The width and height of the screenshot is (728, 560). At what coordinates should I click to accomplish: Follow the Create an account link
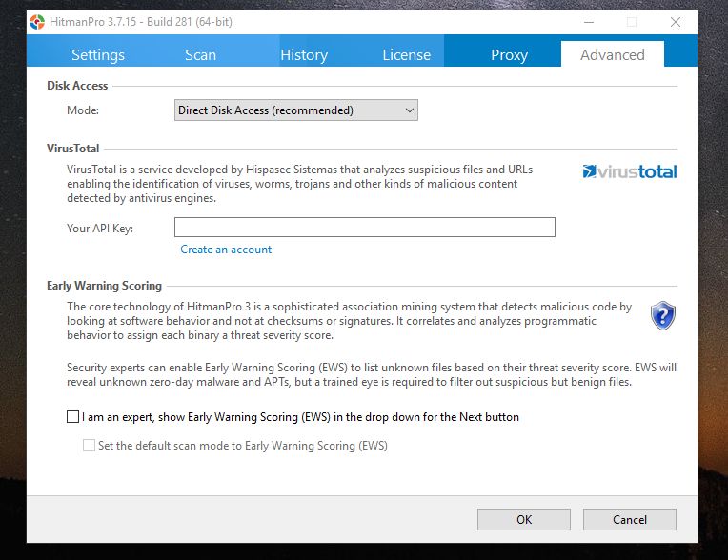pos(226,250)
